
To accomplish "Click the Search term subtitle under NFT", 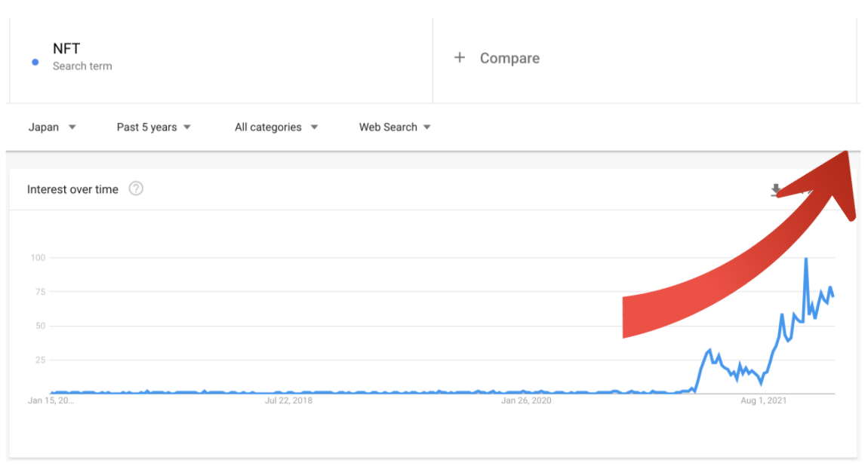I will pos(82,66).
